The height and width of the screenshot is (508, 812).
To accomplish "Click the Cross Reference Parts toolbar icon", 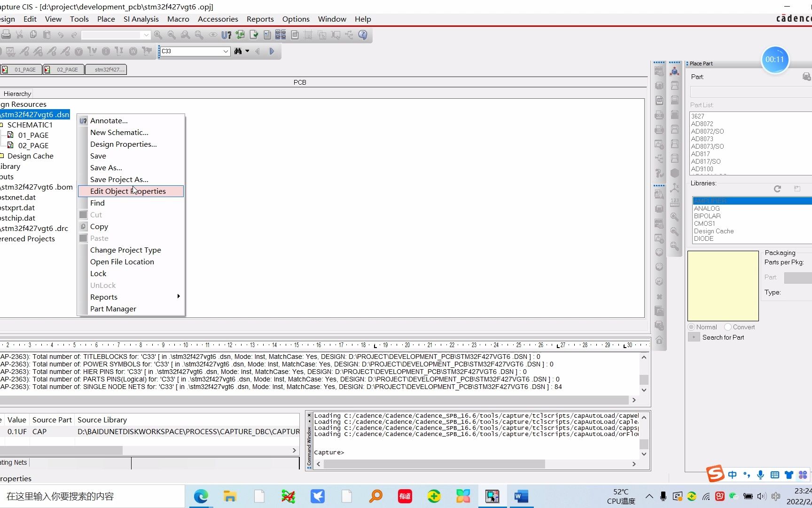I will (281, 35).
